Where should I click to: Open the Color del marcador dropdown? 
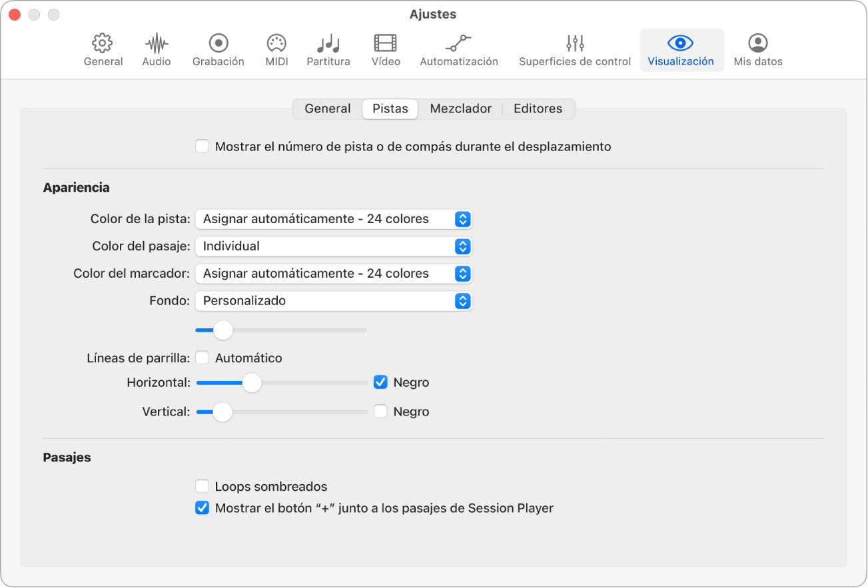(333, 274)
